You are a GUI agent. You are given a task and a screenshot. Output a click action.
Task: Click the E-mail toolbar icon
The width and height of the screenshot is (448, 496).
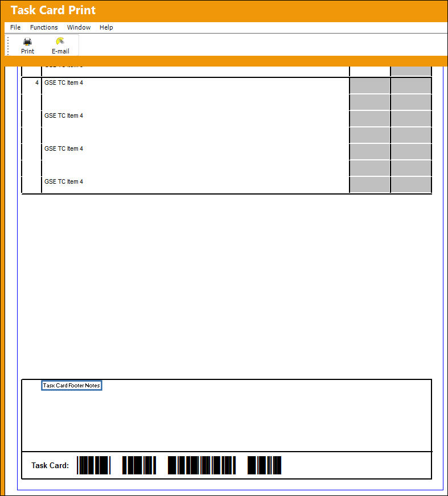60,42
